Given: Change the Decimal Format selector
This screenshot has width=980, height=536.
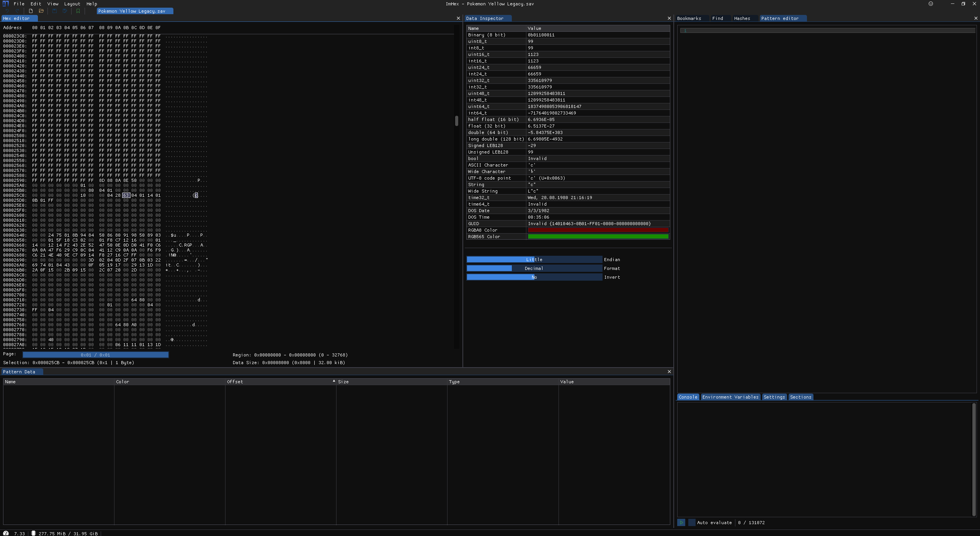Looking at the screenshot, I should [x=534, y=268].
